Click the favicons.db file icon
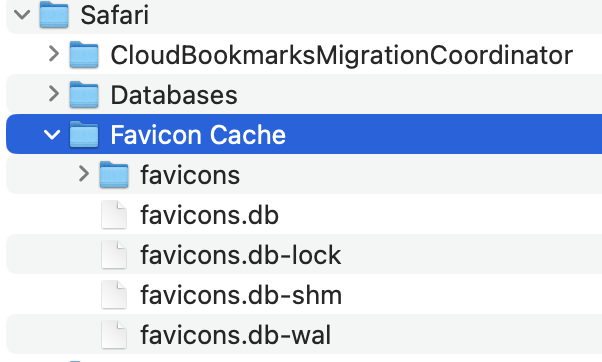 (114, 215)
